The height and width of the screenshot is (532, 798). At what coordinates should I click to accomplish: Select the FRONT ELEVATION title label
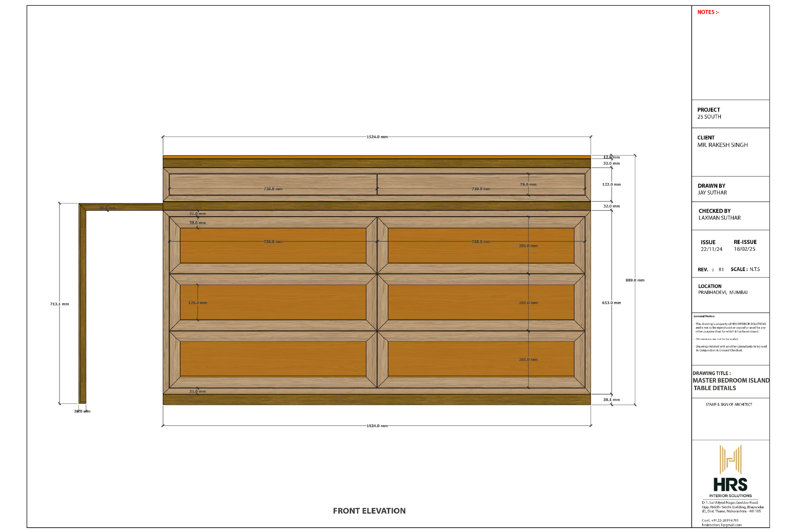(369, 511)
